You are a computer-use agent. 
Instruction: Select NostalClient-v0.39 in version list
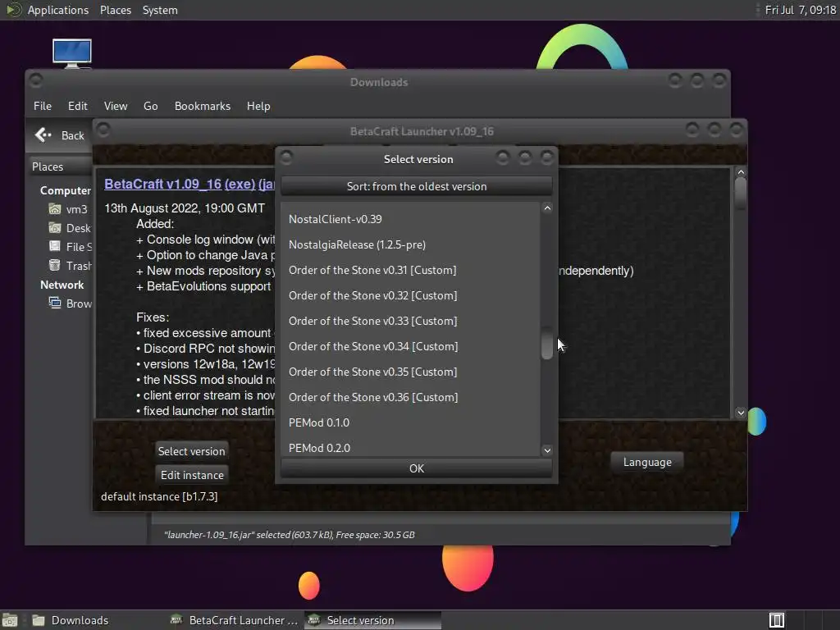point(411,219)
